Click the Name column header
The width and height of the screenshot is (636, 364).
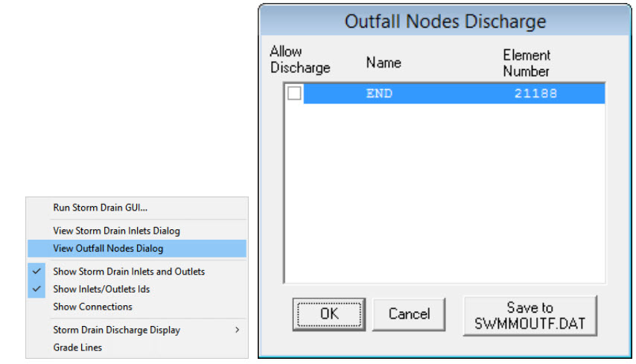click(383, 63)
